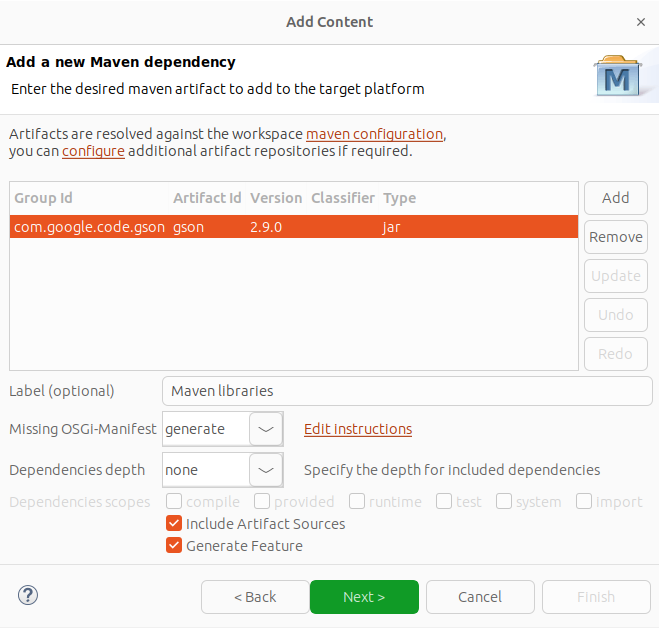Screen dimensions: 659x628
Task: Click the help question mark icon
Action: coord(27,596)
